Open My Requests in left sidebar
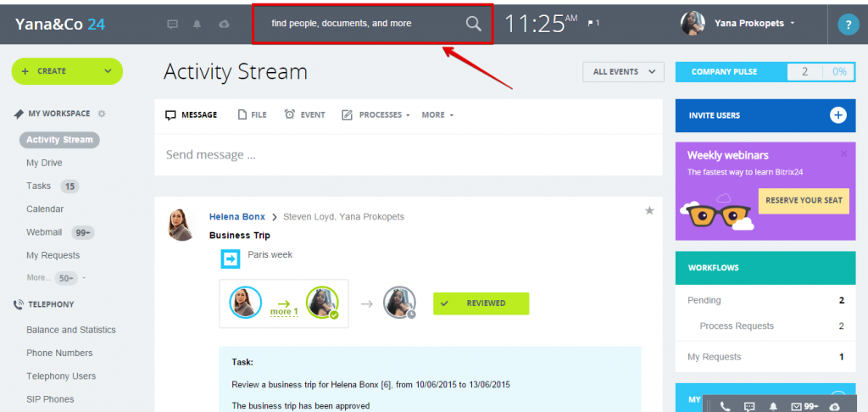Image resolution: width=868 pixels, height=412 pixels. [53, 255]
